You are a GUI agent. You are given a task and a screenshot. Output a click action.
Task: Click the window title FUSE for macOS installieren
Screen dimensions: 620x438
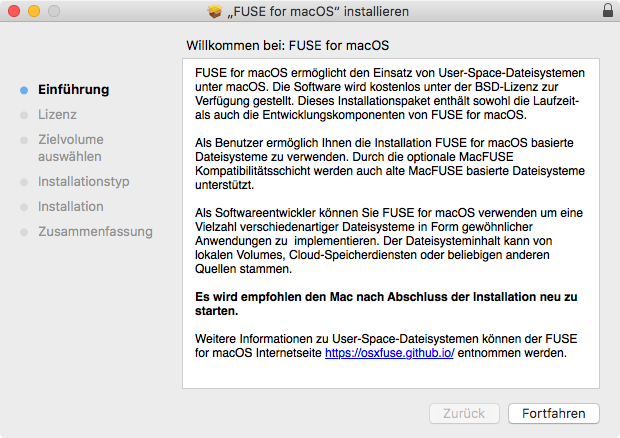(318, 11)
